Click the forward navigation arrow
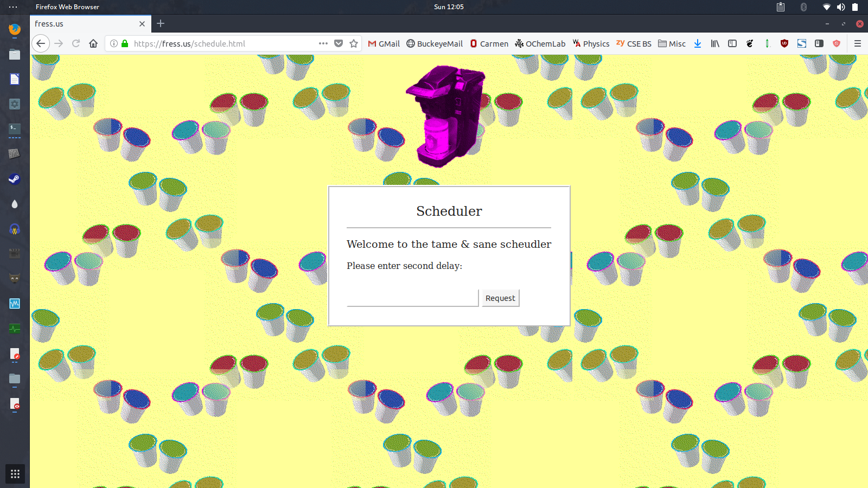This screenshot has height=488, width=868. (x=59, y=43)
